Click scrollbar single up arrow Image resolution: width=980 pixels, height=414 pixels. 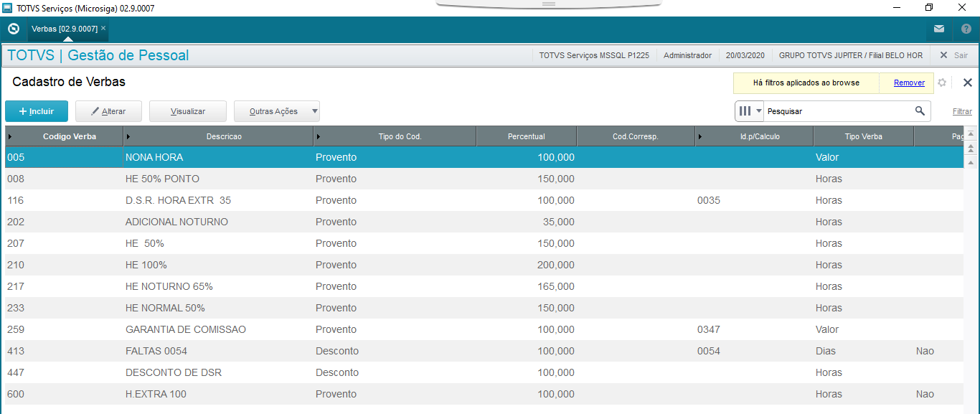(971, 162)
